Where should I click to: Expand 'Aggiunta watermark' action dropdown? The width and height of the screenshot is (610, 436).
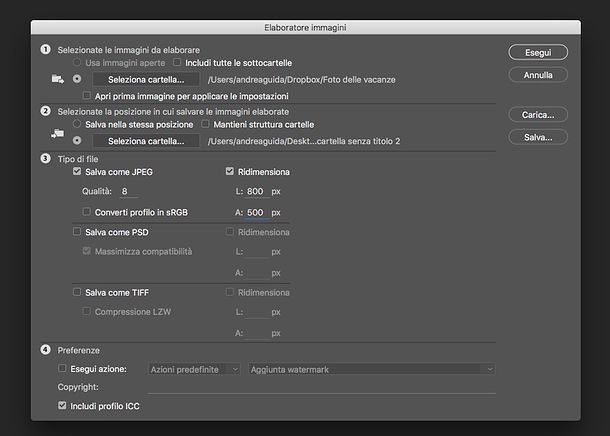[x=372, y=369]
